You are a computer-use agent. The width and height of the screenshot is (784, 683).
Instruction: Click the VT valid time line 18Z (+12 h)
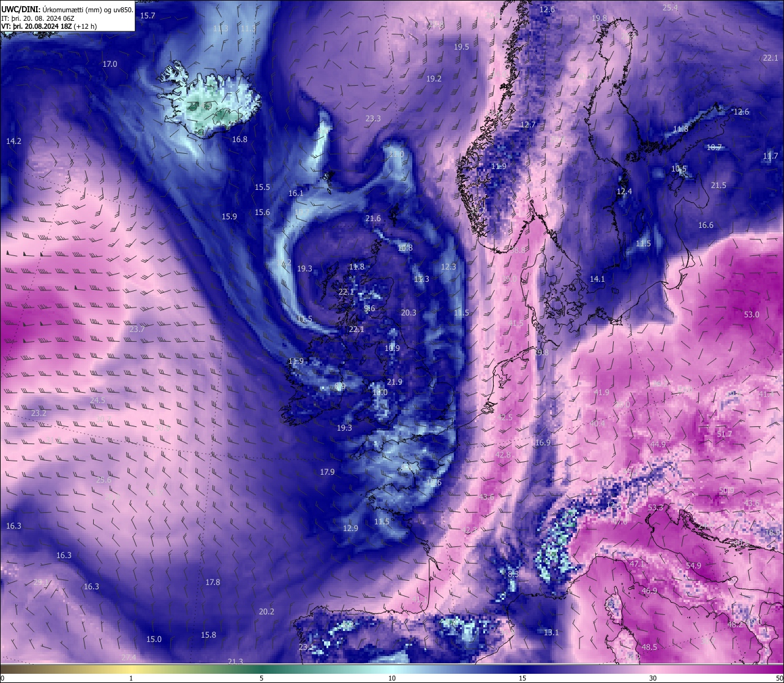pyautogui.click(x=49, y=26)
